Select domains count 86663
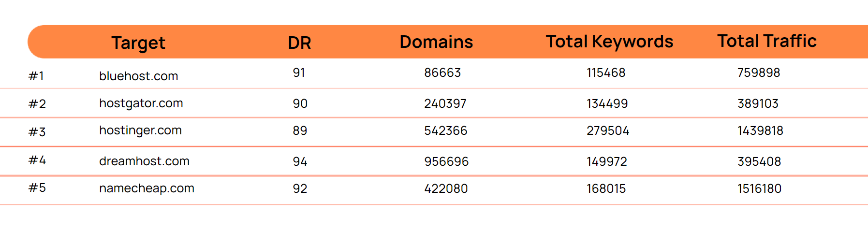The height and width of the screenshot is (230, 868). pos(442,72)
